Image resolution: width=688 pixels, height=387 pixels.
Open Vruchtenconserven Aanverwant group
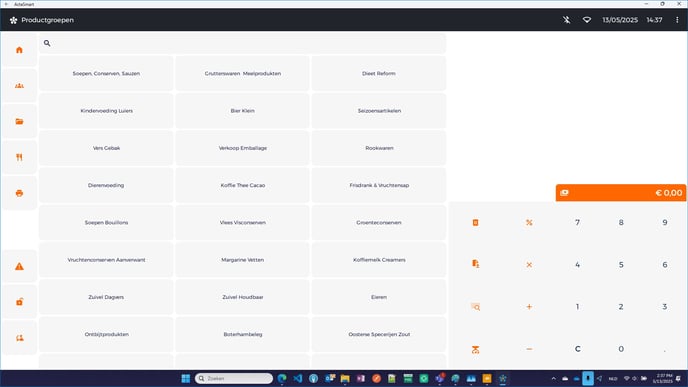tap(106, 260)
